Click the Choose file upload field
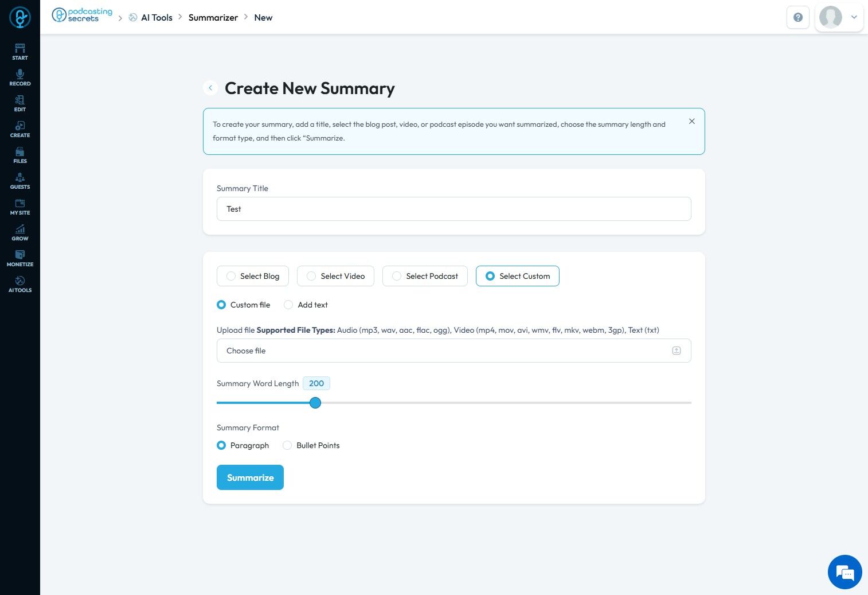This screenshot has height=595, width=868. pyautogui.click(x=453, y=351)
